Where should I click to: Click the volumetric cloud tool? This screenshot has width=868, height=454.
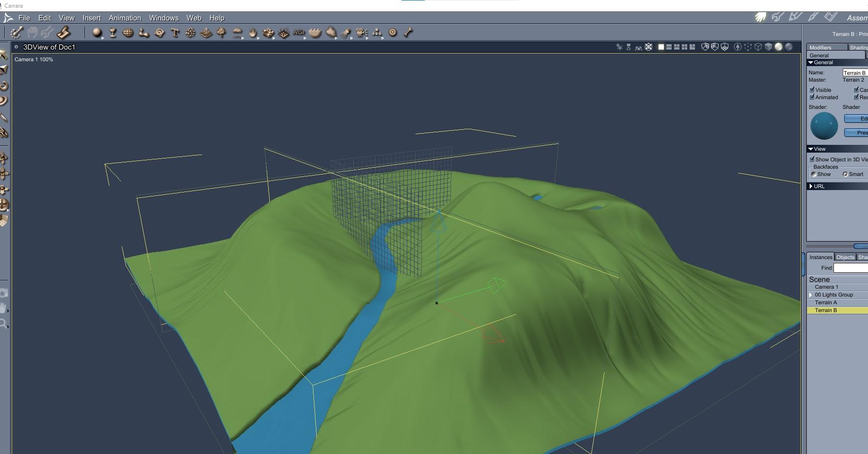(x=237, y=33)
